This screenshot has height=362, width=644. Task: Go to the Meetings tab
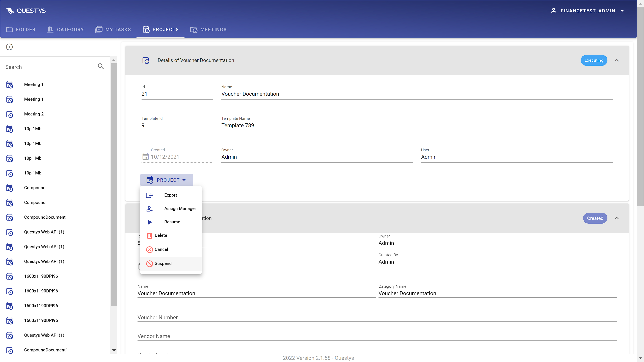click(208, 29)
